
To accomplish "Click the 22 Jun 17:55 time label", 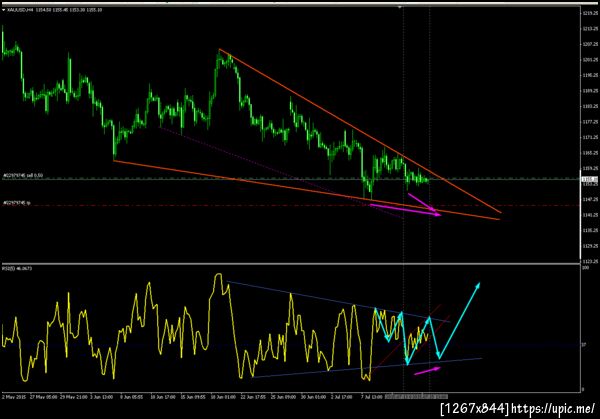I will coord(253,397).
